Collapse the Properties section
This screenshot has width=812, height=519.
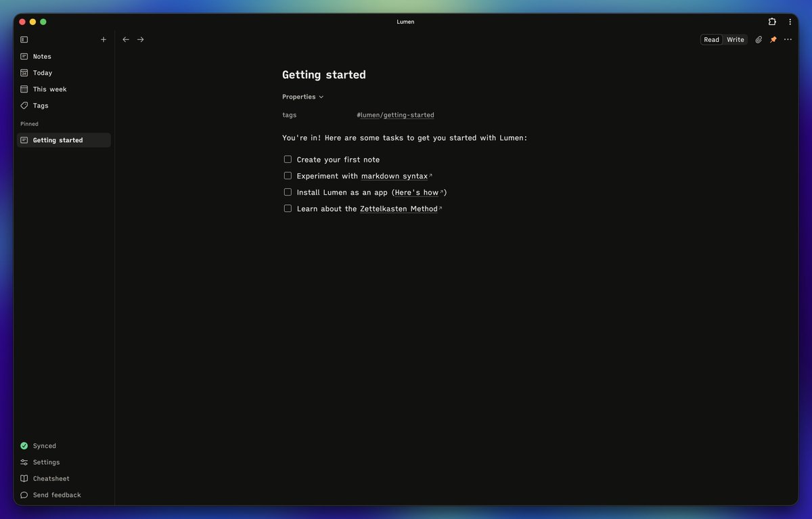302,97
